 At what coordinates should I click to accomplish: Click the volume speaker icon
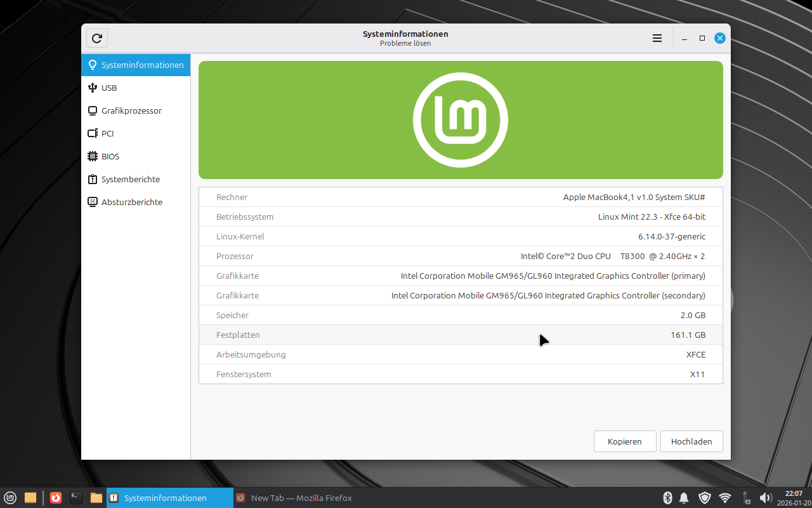(765, 498)
